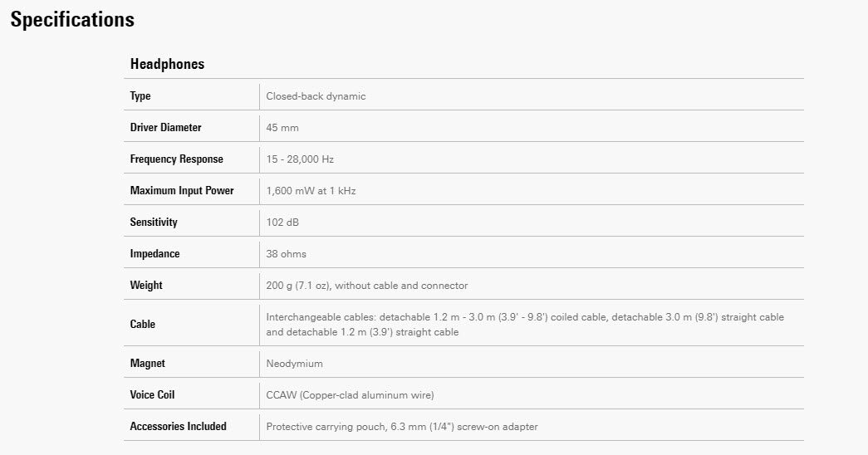This screenshot has height=455, width=868.
Task: Click the Voice Coil label
Action: (152, 395)
